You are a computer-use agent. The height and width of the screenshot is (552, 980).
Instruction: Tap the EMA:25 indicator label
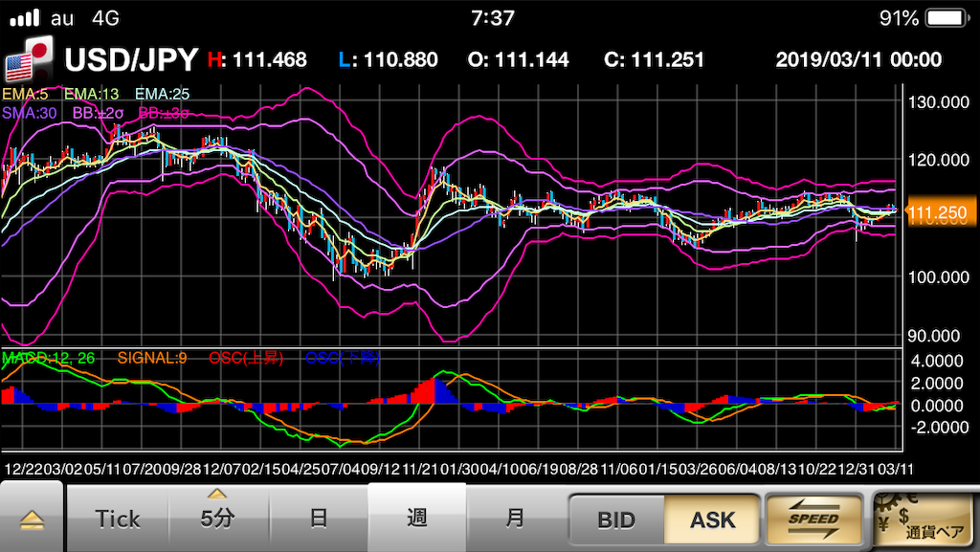[x=163, y=95]
